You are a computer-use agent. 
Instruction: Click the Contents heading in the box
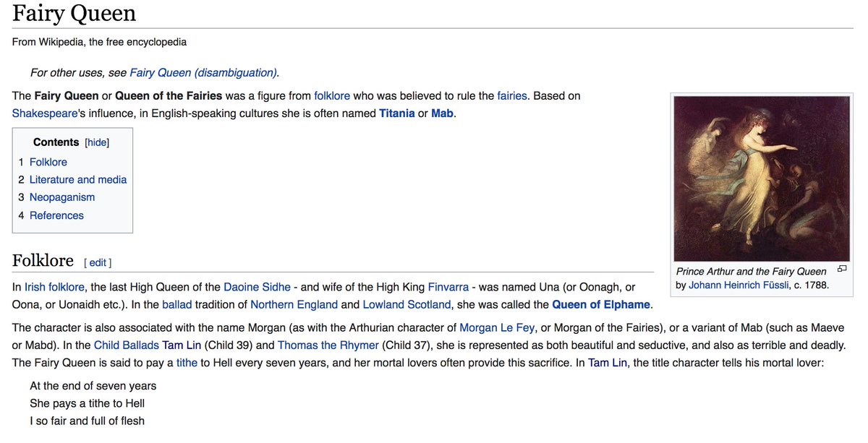pos(56,142)
